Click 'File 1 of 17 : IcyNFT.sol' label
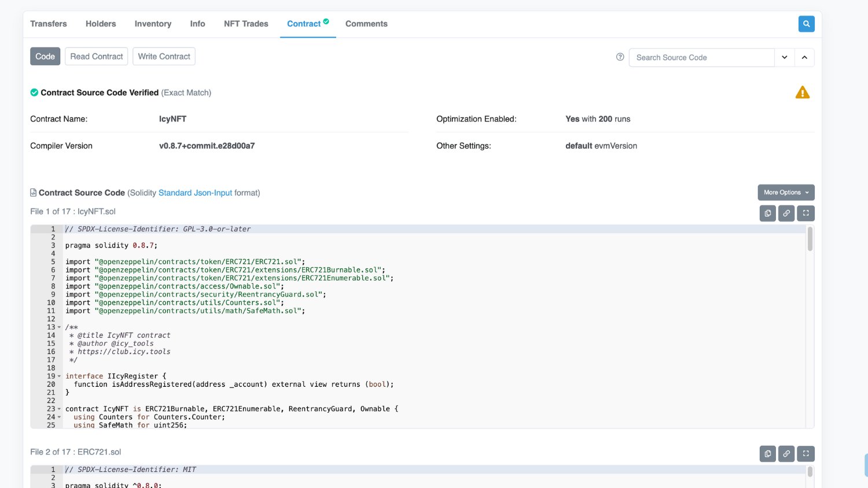The height and width of the screenshot is (488, 868). pos(73,211)
